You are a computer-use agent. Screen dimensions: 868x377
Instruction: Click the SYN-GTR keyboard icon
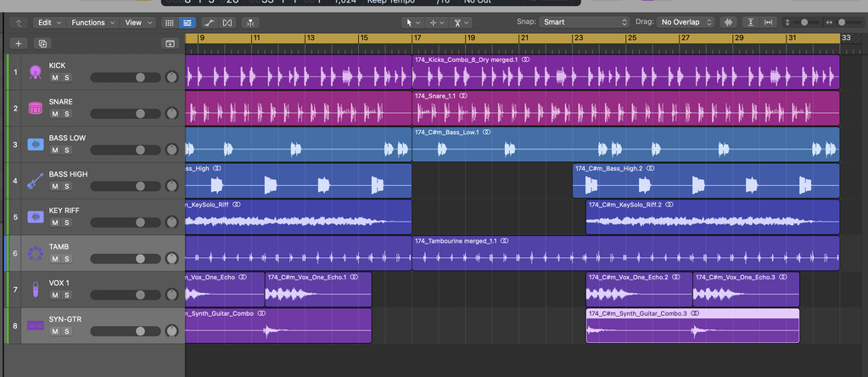[36, 325]
